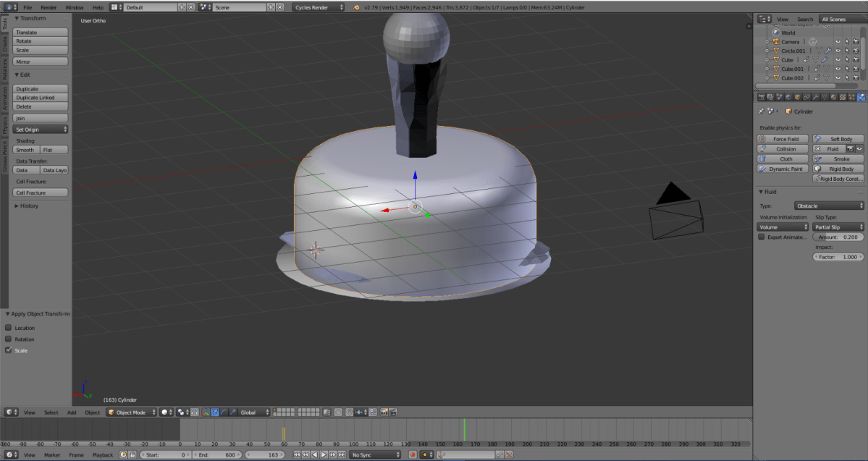Open the Scene properties tab icon

(780, 97)
